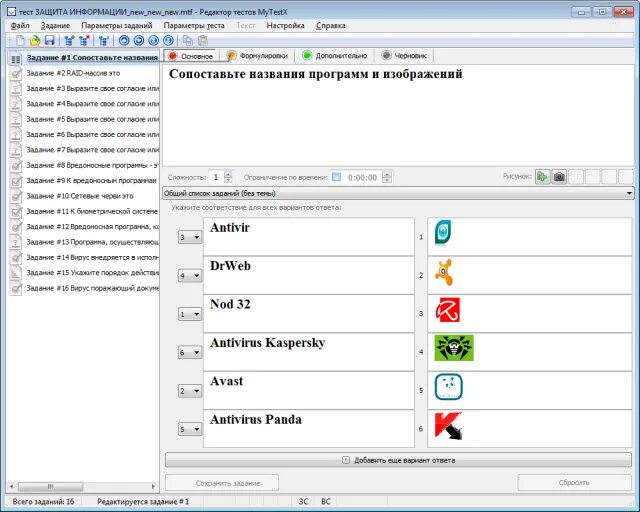Screen dimensions: 640x512
Task: Select Задание #11 К биометрической системе
Action: 83,211
